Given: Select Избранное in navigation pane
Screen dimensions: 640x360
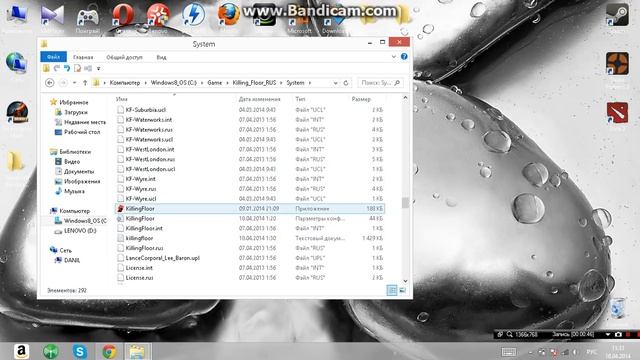Looking at the screenshot, I should coord(69,102).
